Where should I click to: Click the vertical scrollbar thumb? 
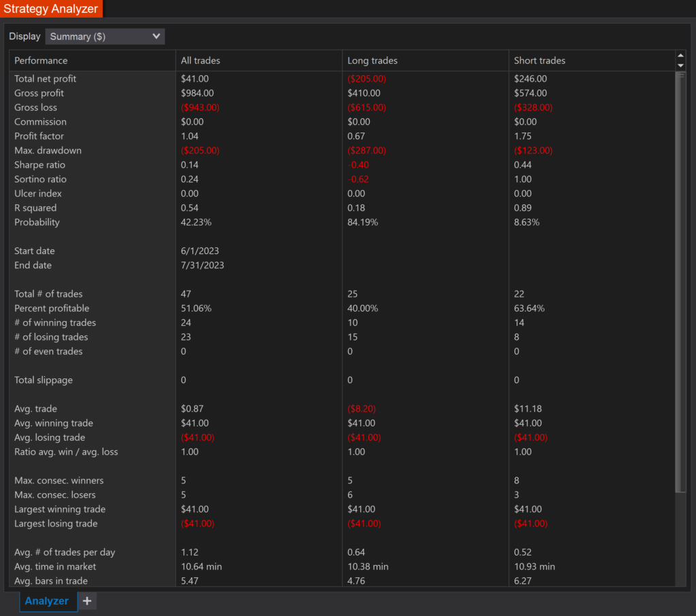tap(680, 282)
